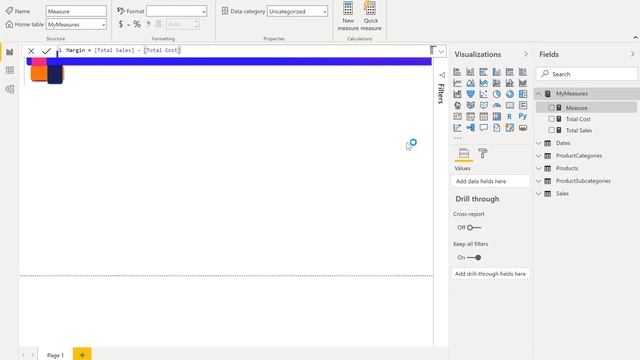Screen dimensions: 640x360
Task: Click New measure in ribbon
Action: [348, 16]
